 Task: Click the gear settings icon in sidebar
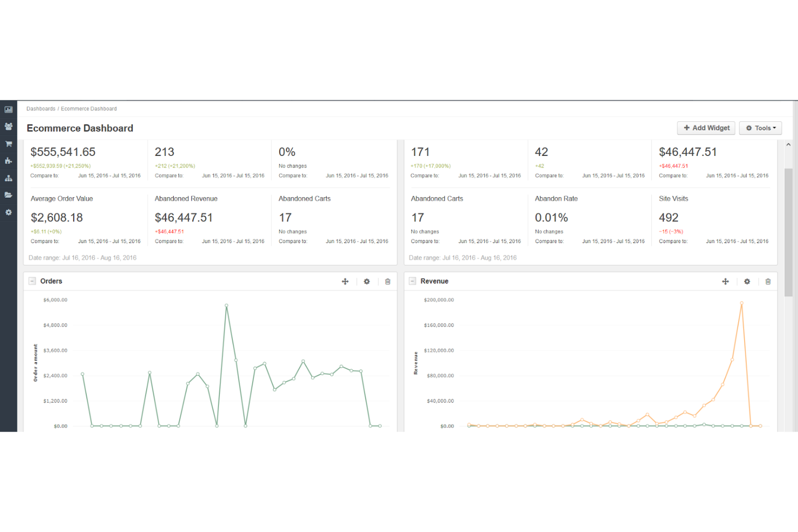click(x=8, y=212)
